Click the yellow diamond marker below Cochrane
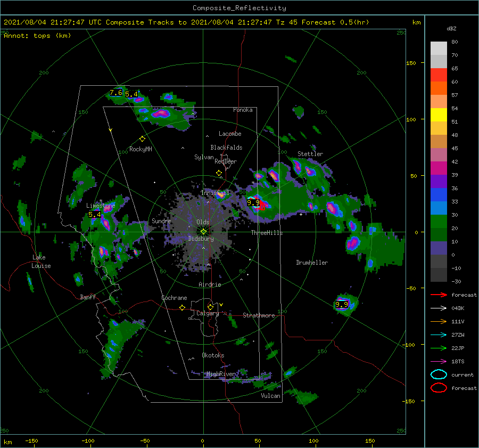 (183, 307)
